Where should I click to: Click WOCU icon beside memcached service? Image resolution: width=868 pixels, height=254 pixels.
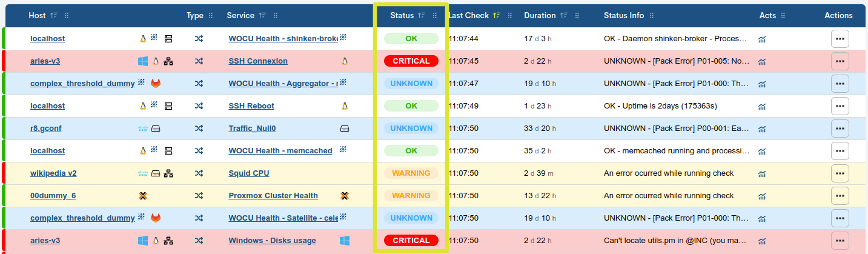(x=343, y=149)
